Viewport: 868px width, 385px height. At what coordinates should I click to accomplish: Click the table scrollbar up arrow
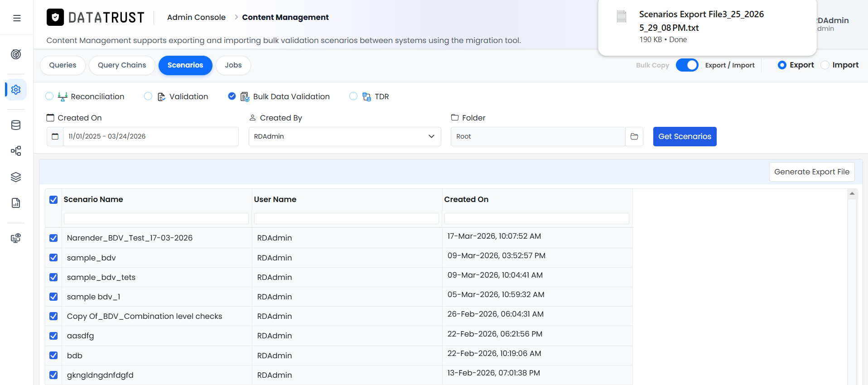pos(852,193)
